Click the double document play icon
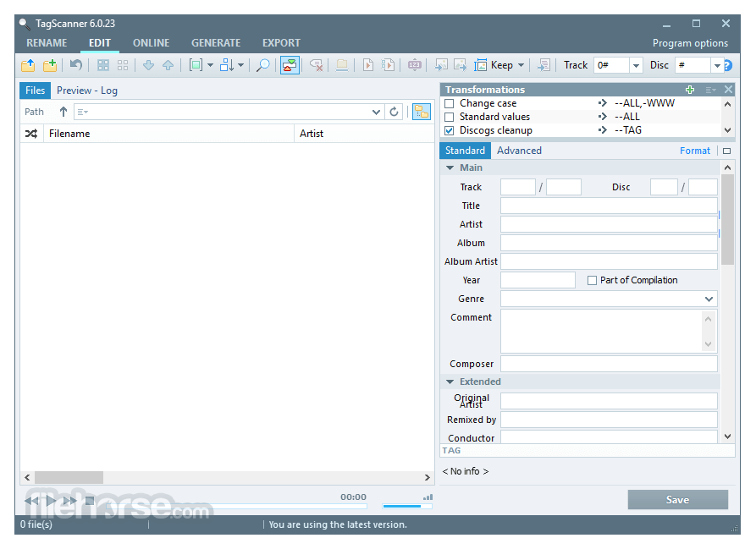Screen dimensions: 756x549 [x=388, y=65]
